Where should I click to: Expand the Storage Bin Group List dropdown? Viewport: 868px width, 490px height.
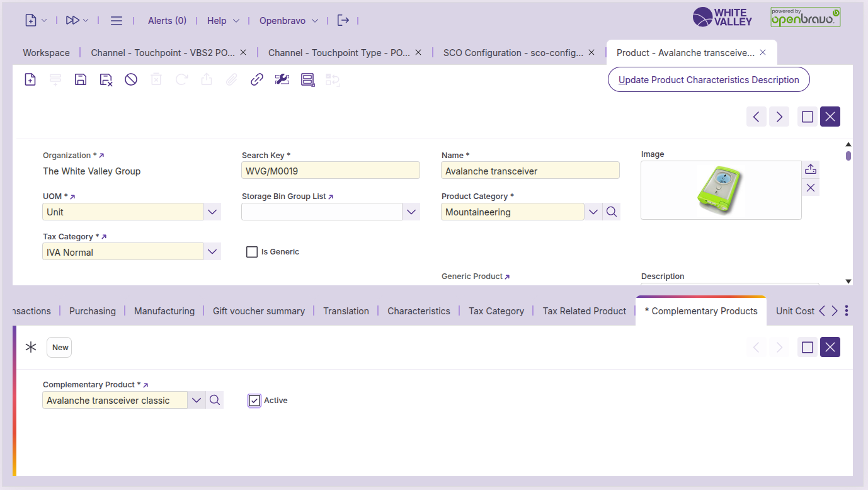(411, 212)
